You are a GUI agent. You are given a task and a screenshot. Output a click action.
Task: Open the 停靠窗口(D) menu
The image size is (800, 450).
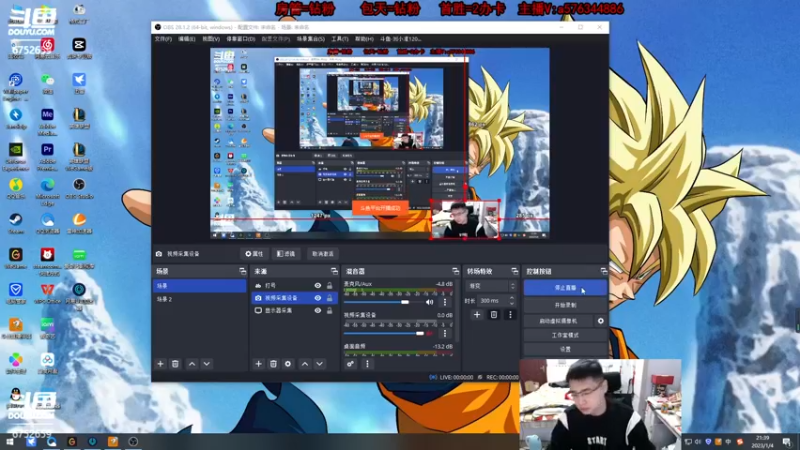tap(240, 39)
